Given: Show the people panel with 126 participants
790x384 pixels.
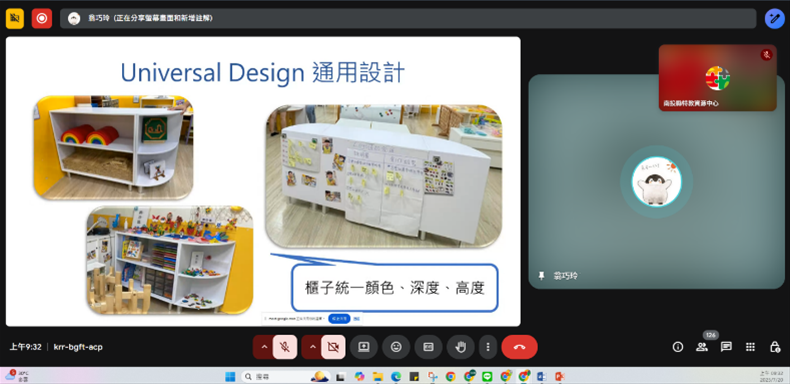Looking at the screenshot, I should tap(702, 347).
